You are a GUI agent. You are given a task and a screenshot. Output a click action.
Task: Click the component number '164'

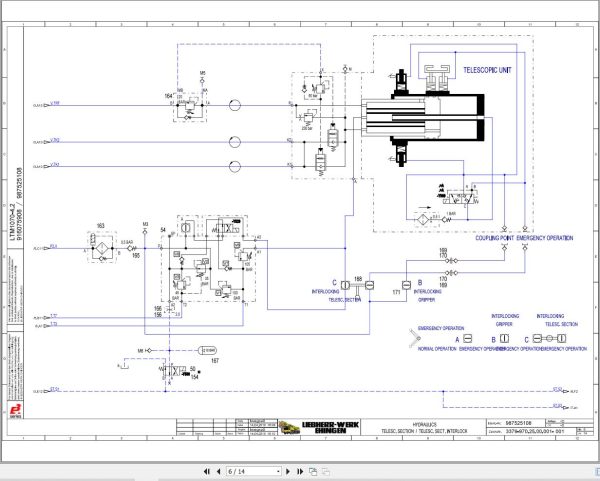coord(168,96)
